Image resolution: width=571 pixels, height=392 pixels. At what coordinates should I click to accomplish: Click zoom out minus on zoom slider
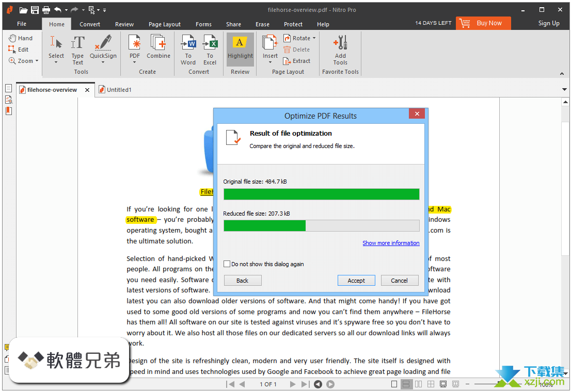467,384
